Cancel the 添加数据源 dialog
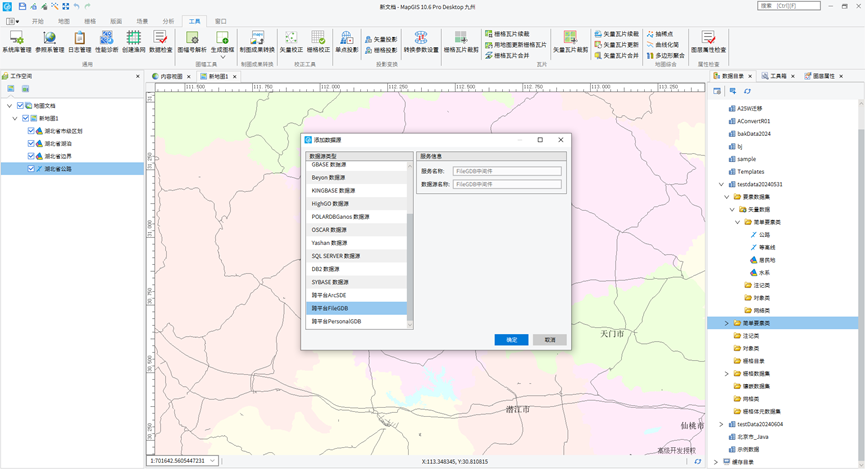Image resolution: width=865 pixels, height=469 pixels. (550, 340)
